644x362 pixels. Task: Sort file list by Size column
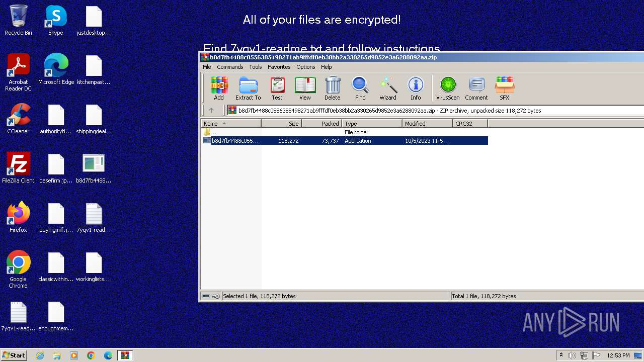tap(282, 124)
